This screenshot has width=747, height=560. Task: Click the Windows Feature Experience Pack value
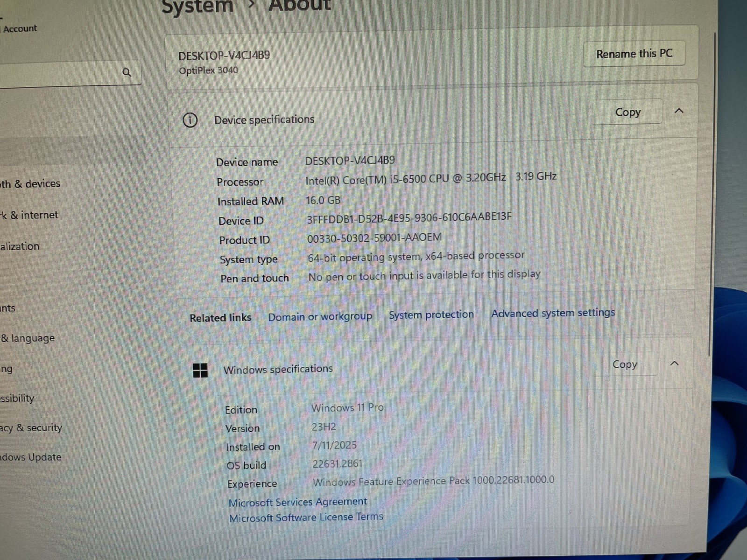click(x=434, y=481)
